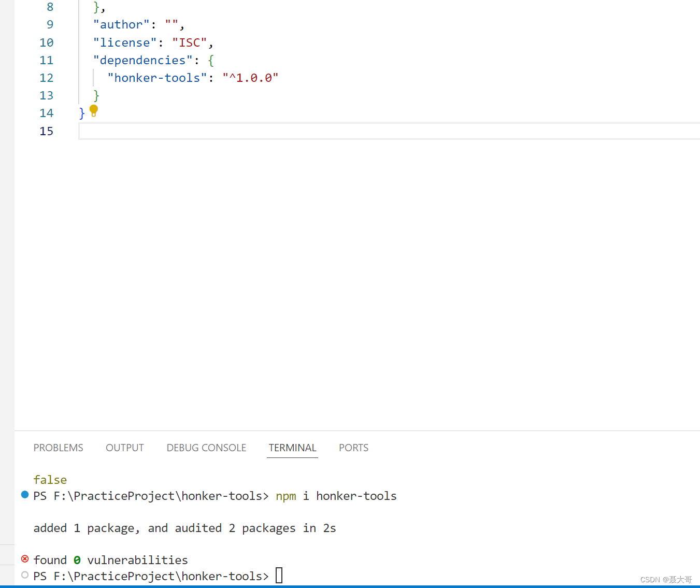Click the green 0 in vulnerabilities line
700x588 pixels.
coord(77,560)
